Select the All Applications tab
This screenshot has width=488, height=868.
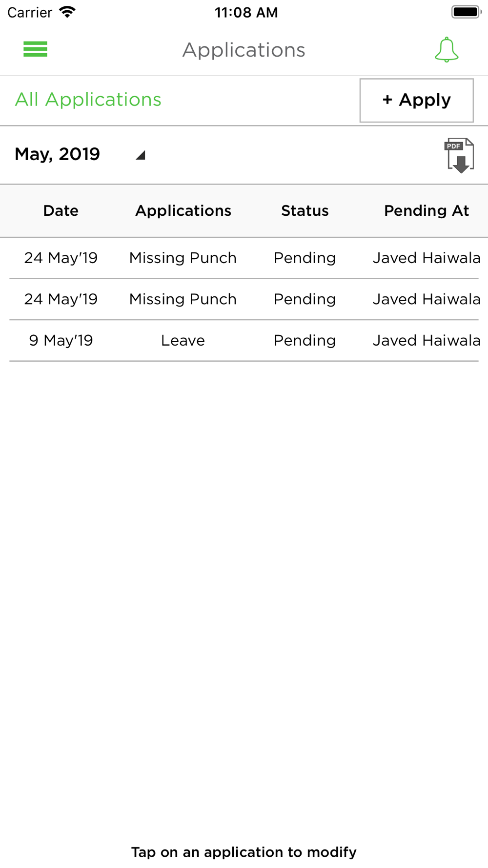[x=88, y=100]
